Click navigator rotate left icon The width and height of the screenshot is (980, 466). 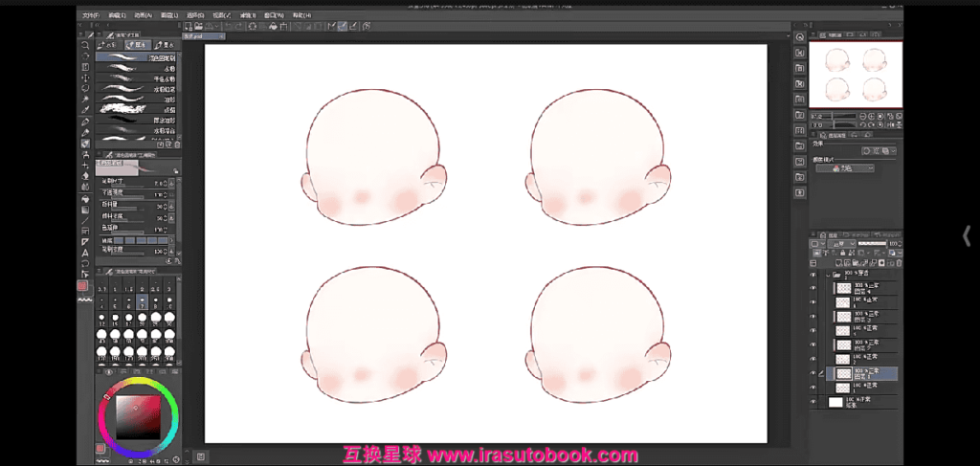862,124
